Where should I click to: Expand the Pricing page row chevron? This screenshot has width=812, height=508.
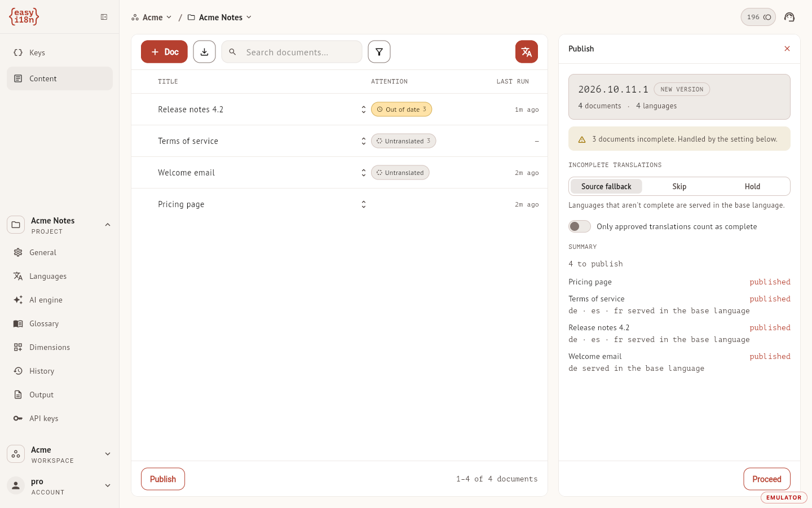click(364, 204)
